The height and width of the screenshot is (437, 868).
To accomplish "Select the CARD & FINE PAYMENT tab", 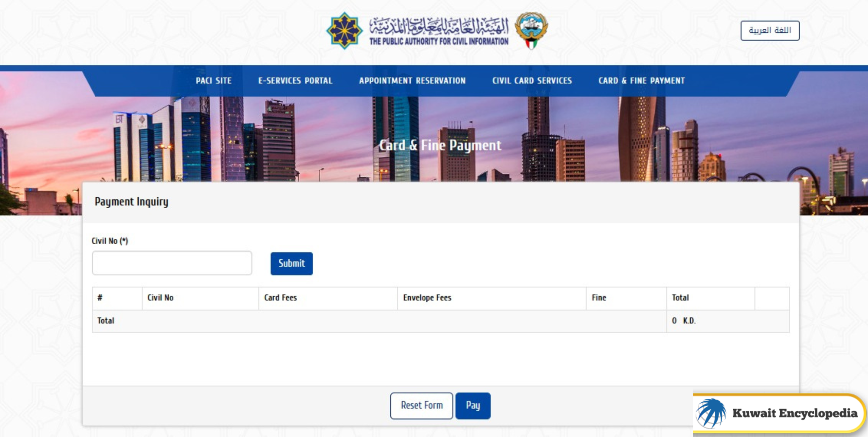I will tap(641, 80).
